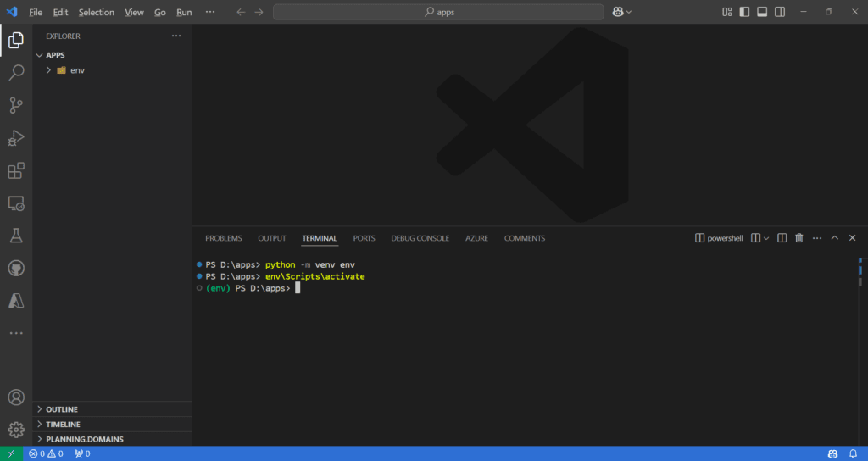Click the VS Code logo in title bar

point(12,12)
